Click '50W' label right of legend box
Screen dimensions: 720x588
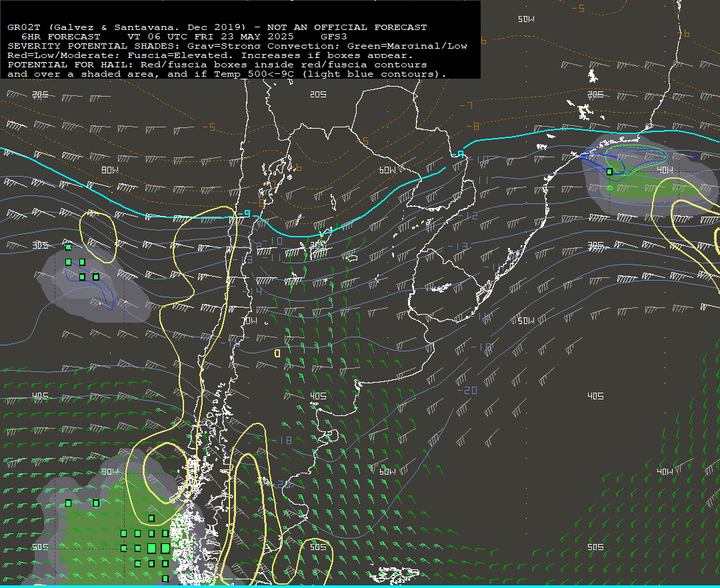(x=526, y=19)
